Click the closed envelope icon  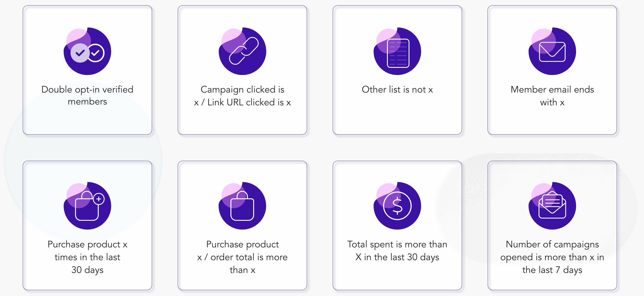(x=552, y=51)
